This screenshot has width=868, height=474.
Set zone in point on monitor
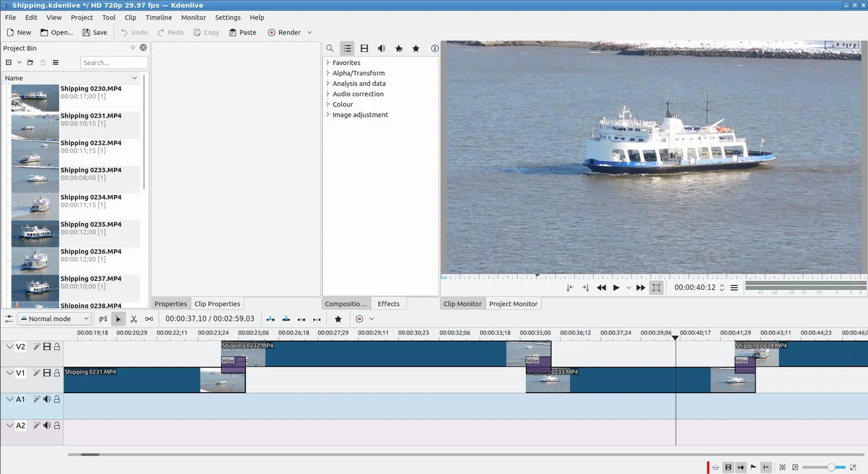pyautogui.click(x=570, y=288)
